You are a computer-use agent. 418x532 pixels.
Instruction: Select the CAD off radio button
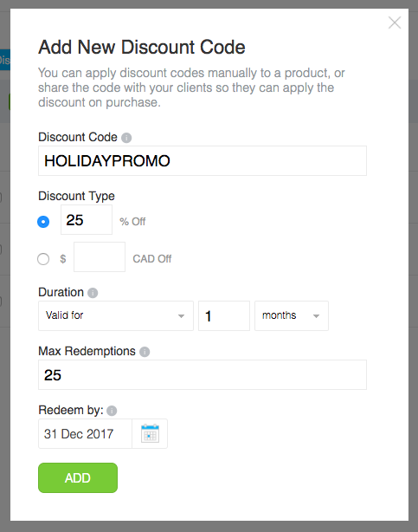coord(43,259)
